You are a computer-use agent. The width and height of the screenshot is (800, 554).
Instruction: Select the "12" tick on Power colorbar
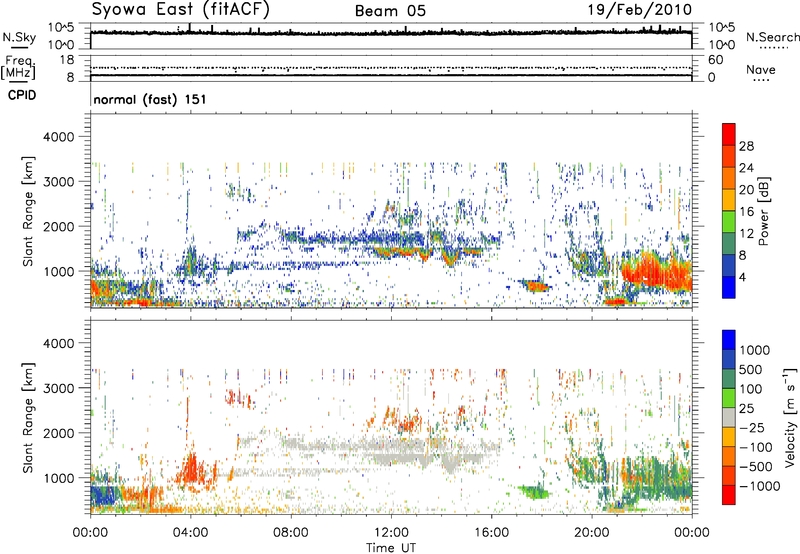746,234
